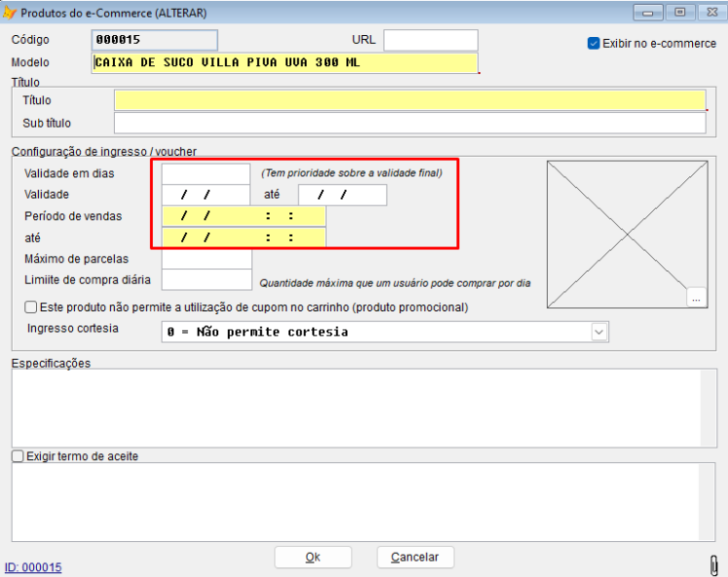The height and width of the screenshot is (577, 728).
Task: Click the Especificações text area
Action: pos(356,408)
